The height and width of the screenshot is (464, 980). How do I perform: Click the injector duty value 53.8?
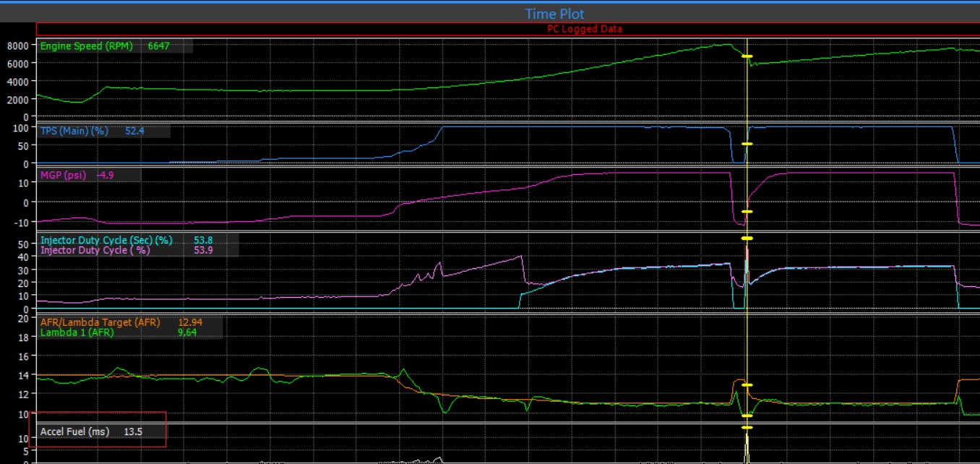[x=203, y=241]
